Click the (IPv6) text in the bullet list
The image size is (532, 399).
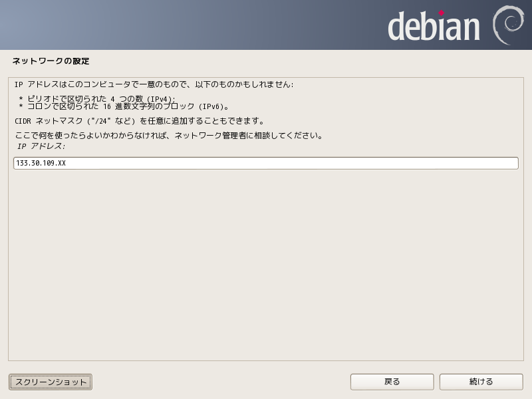[215, 106]
